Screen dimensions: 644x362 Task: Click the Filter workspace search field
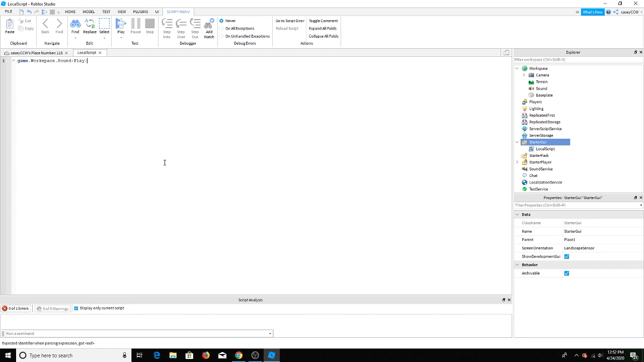(x=579, y=60)
